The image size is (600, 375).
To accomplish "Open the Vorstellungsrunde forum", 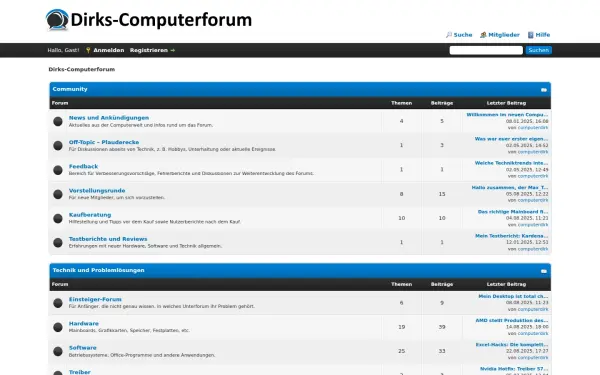I will (x=97, y=191).
